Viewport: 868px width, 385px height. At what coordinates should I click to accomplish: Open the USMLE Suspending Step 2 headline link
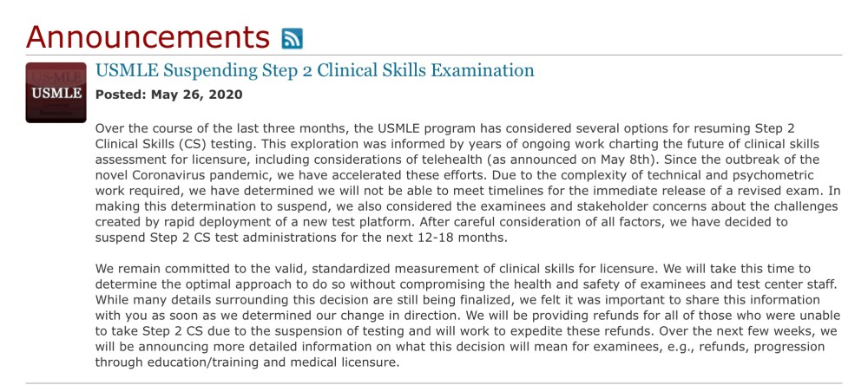point(314,70)
